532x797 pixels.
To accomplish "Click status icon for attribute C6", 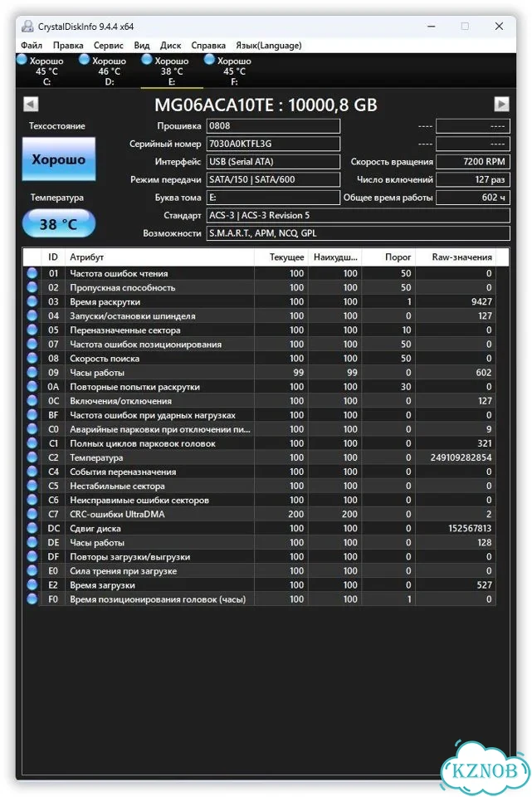I will tap(32, 500).
